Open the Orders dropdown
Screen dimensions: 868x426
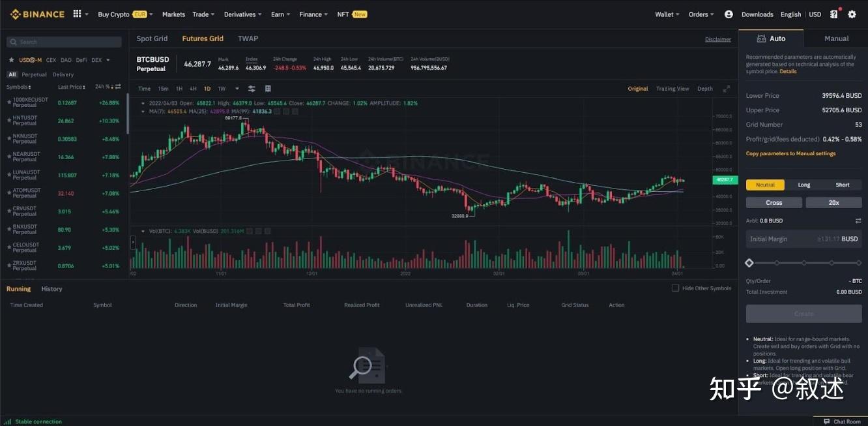coord(701,14)
